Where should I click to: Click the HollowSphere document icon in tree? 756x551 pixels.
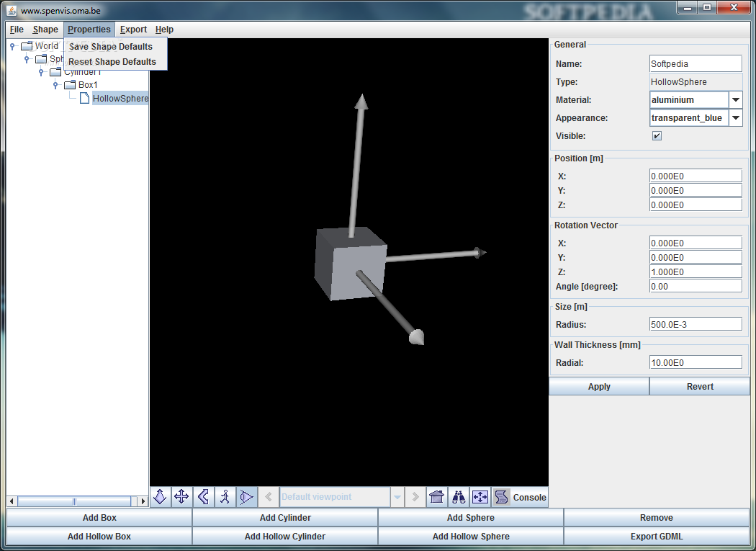(84, 98)
